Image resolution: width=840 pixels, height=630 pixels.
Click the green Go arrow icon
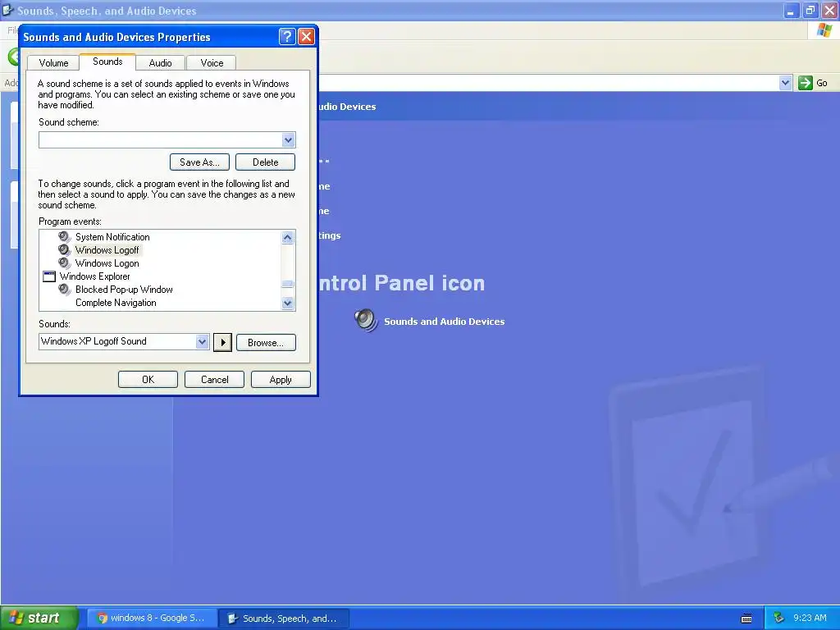pos(806,83)
